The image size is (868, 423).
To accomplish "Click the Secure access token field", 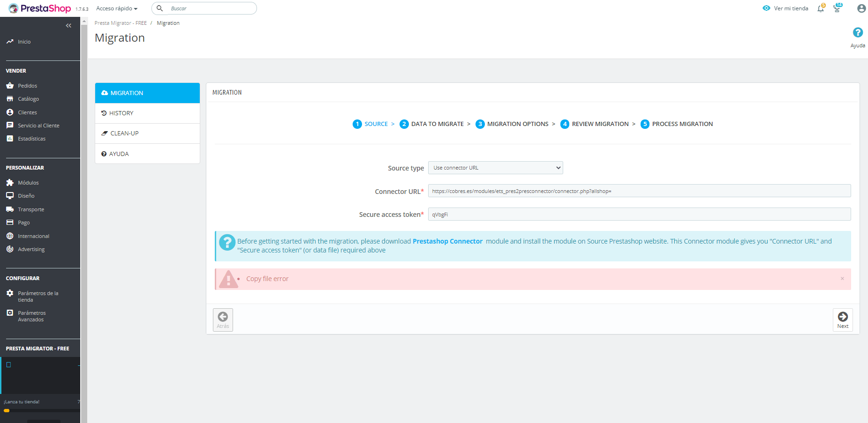I will pyautogui.click(x=640, y=214).
